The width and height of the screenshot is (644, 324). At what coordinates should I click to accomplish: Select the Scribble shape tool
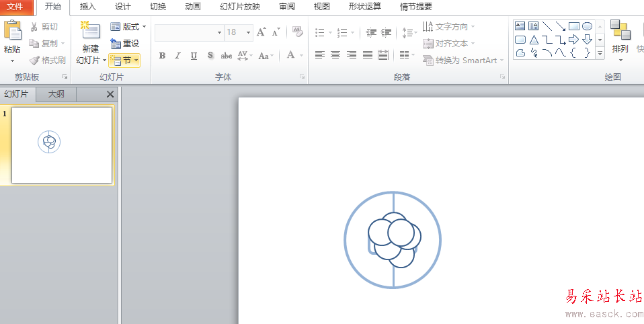(x=534, y=52)
